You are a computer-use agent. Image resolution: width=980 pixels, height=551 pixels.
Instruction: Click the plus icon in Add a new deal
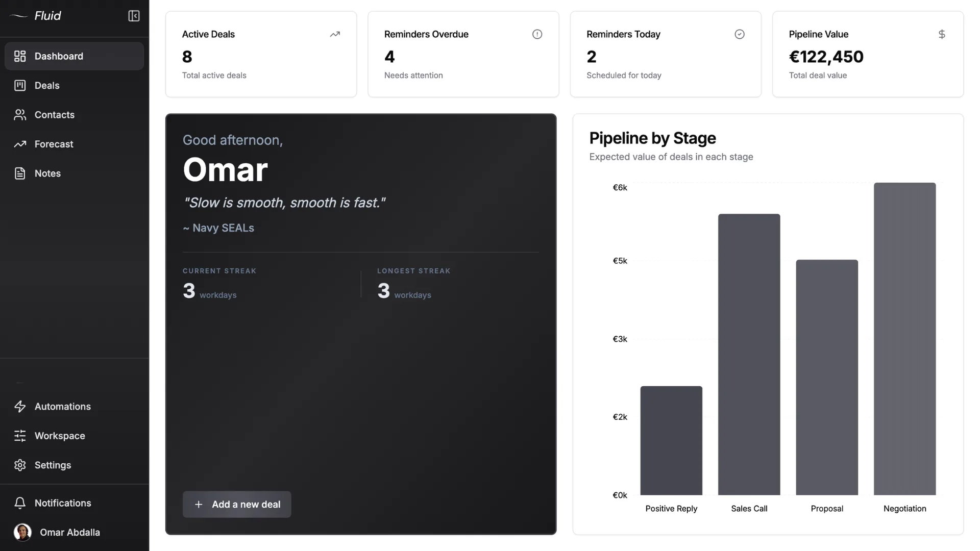[x=199, y=504]
